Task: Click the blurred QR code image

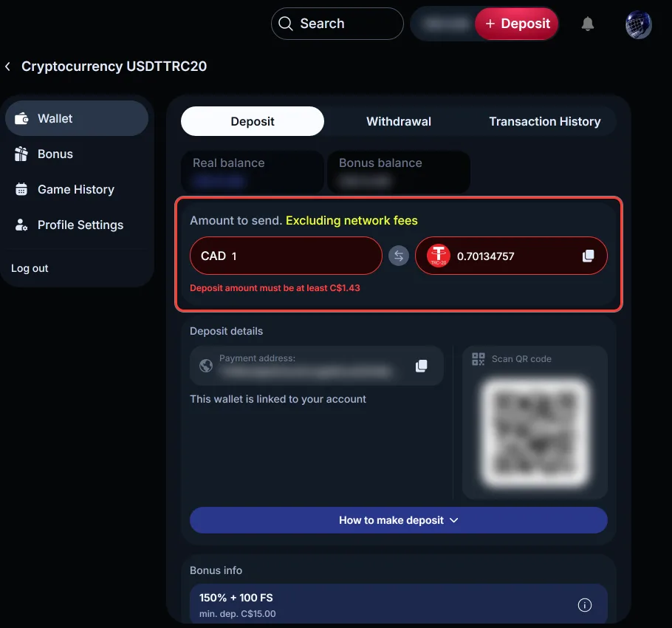Action: pos(535,433)
